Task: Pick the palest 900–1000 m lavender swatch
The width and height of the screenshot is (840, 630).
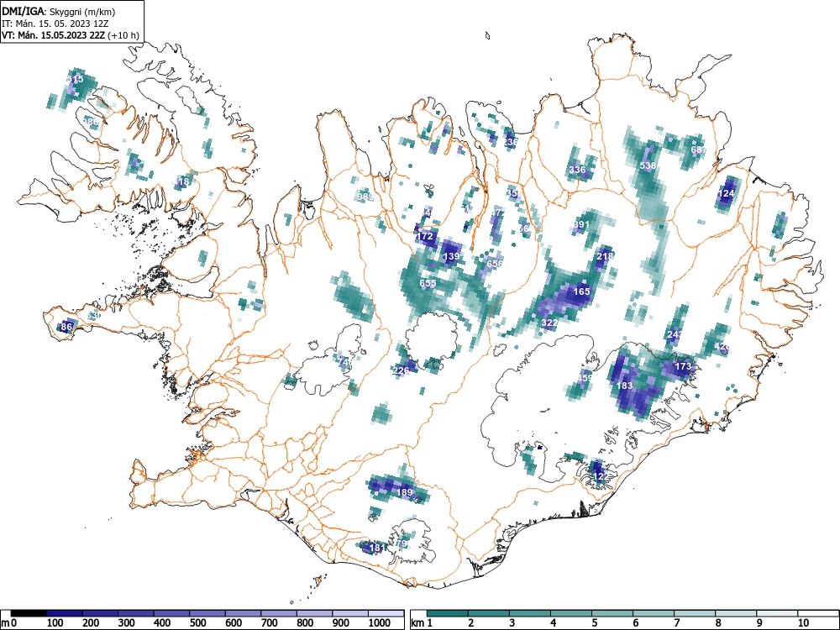Action: click(x=350, y=613)
